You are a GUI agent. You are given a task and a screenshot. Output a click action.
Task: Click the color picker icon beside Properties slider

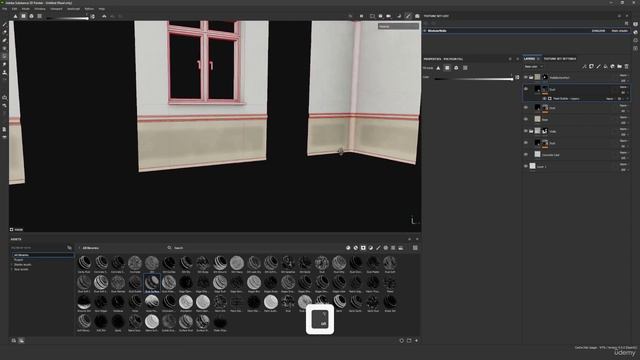(517, 77)
